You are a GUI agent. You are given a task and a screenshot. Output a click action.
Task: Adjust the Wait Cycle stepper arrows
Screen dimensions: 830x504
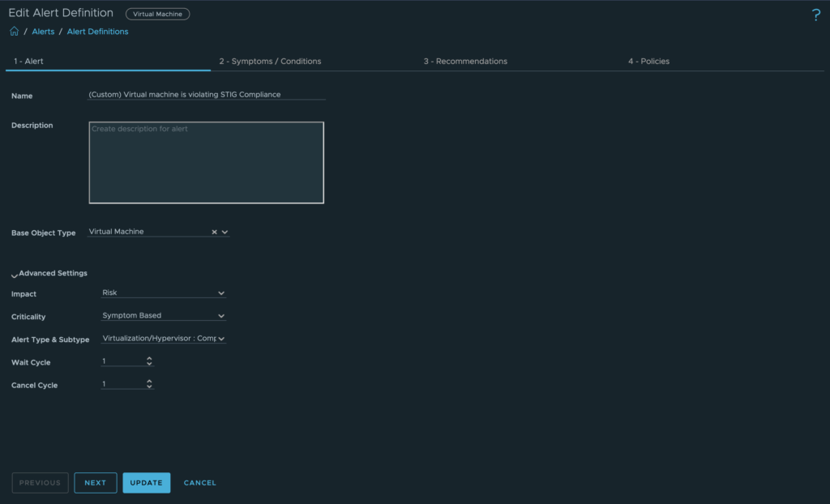[149, 361]
